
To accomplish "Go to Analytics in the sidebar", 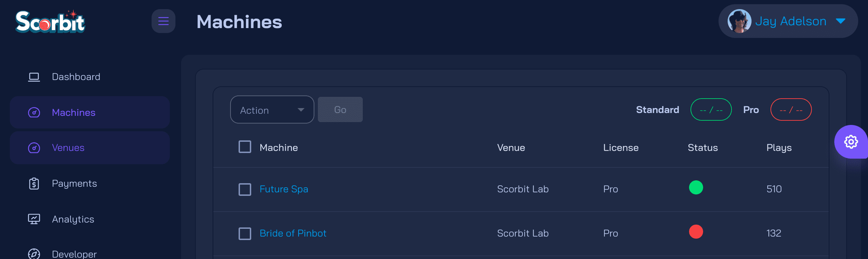I will click(73, 219).
